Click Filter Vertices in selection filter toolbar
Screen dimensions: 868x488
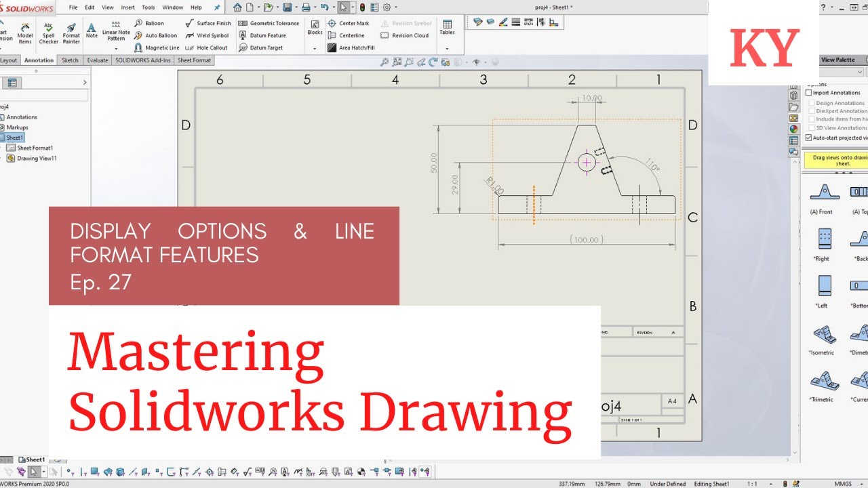70,472
